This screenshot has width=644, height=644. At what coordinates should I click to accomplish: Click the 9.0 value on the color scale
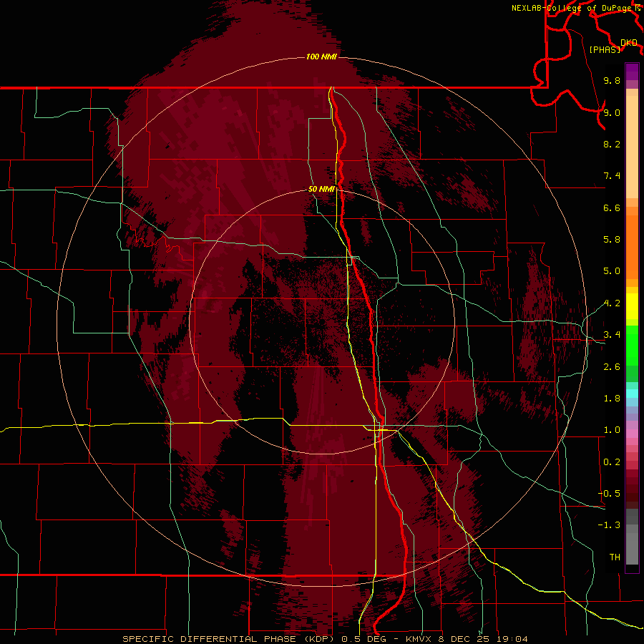click(612, 112)
